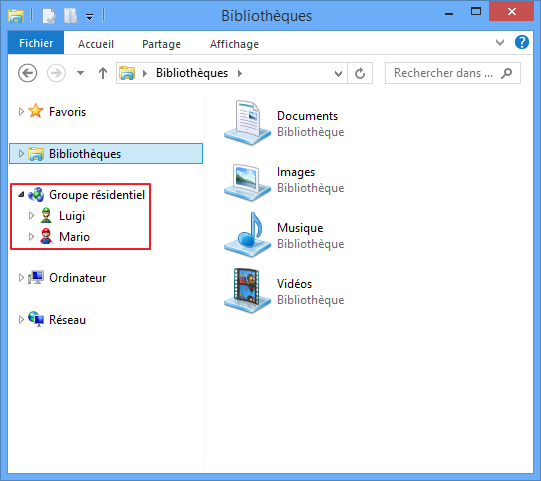The image size is (541, 481).
Task: Expand the Favoris tree node
Action: [x=21, y=111]
